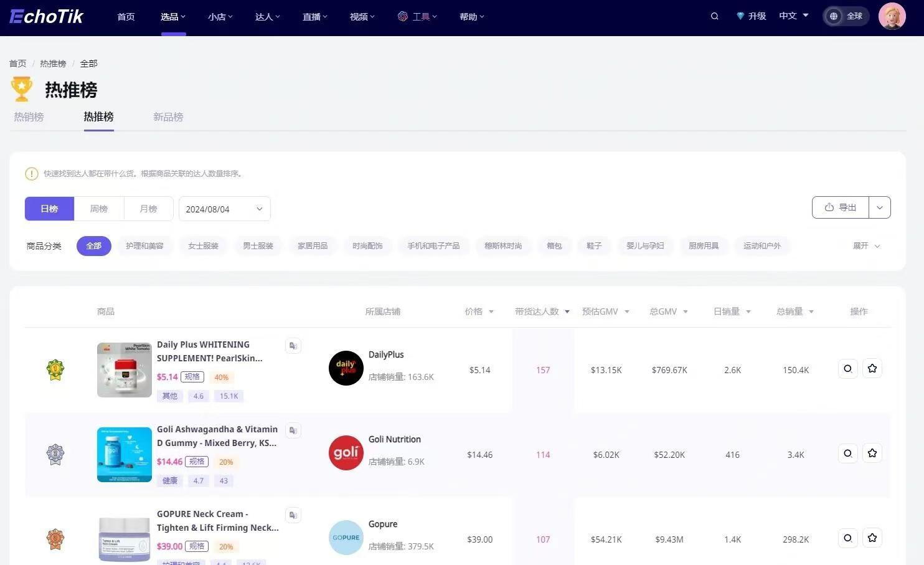Switch to the 热销榜 tab

click(x=29, y=116)
